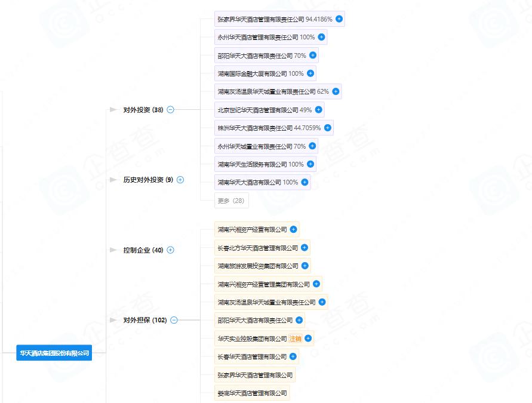The height and width of the screenshot is (403, 532).
Task: Click 更多 (28) to show more investments
Action: tap(232, 201)
